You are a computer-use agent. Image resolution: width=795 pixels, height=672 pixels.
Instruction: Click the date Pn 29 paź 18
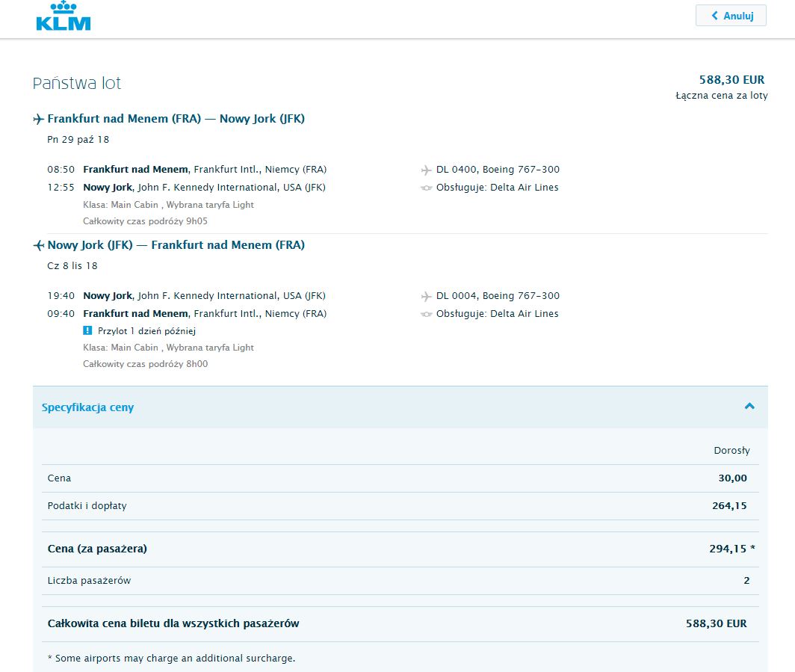tap(78, 140)
